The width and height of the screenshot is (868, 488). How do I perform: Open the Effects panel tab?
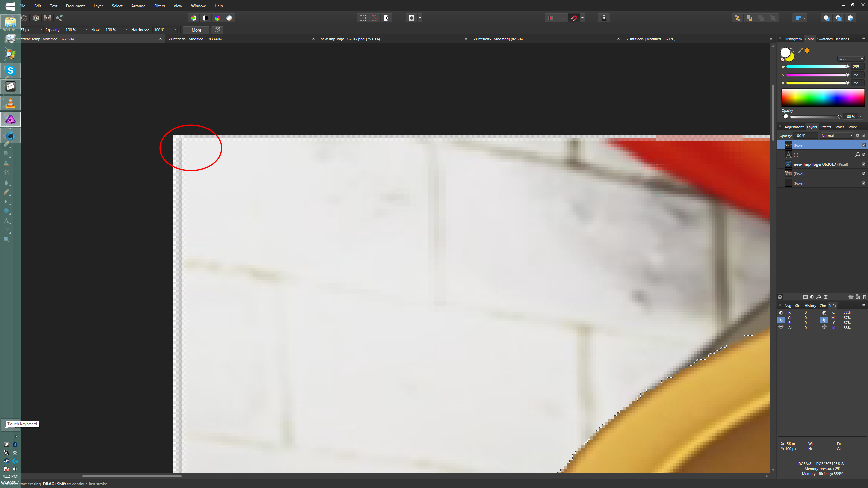click(826, 127)
